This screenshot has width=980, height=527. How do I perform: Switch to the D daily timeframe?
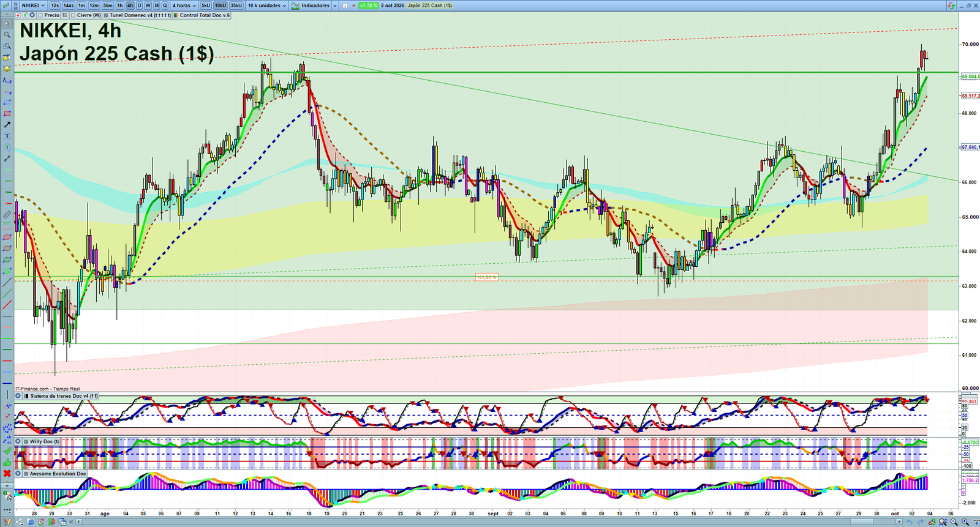(x=139, y=6)
